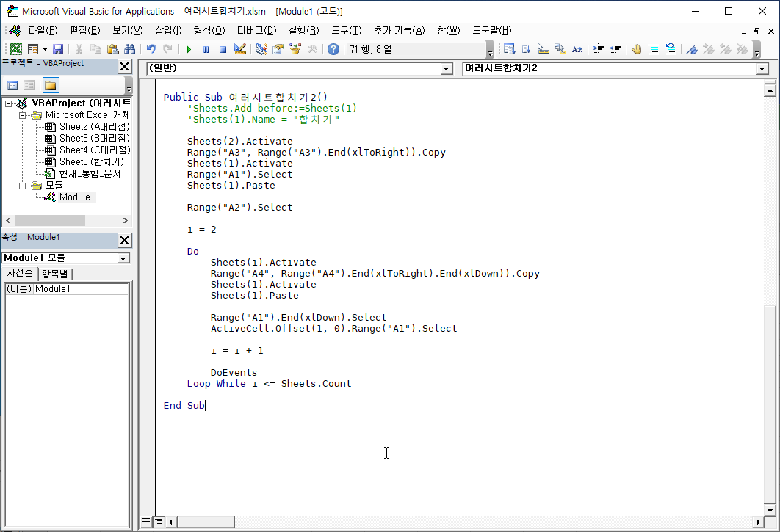Click the List Constants icon
This screenshot has width=780, height=532.
526,49
